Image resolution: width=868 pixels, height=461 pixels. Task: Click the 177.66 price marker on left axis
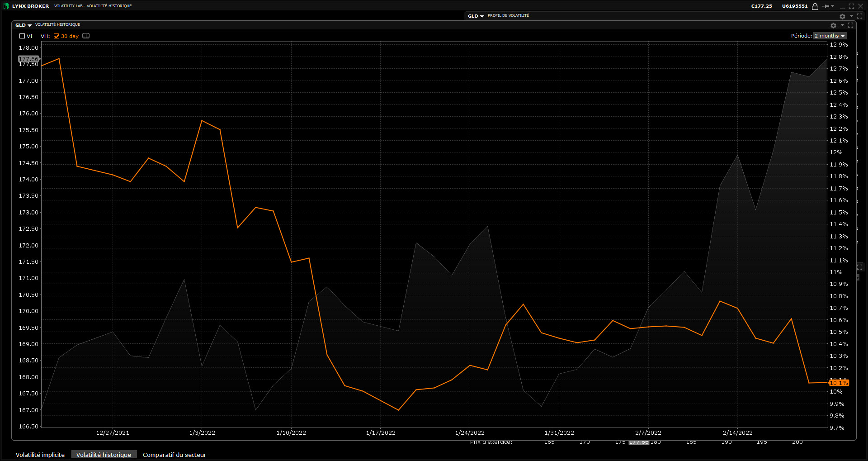tap(29, 59)
